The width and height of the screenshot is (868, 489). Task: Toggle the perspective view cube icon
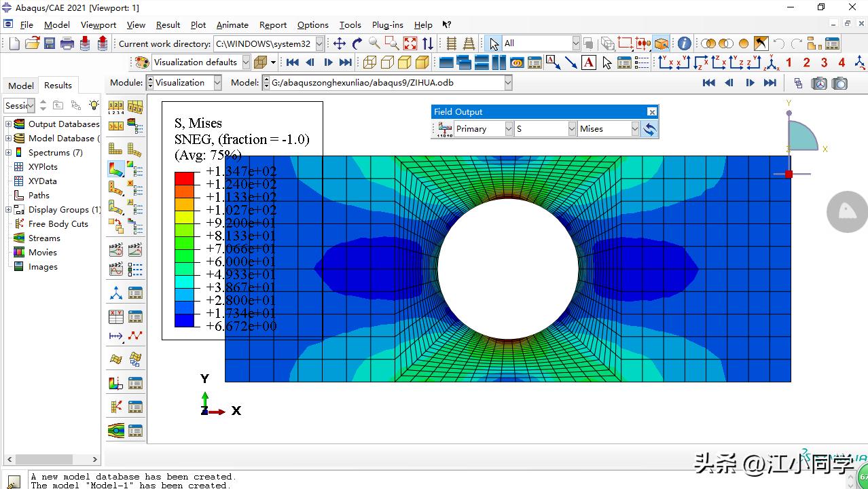click(x=259, y=62)
